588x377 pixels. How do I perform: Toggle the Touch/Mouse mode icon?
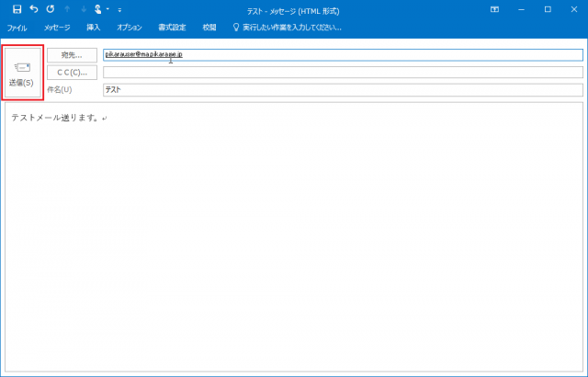point(97,9)
